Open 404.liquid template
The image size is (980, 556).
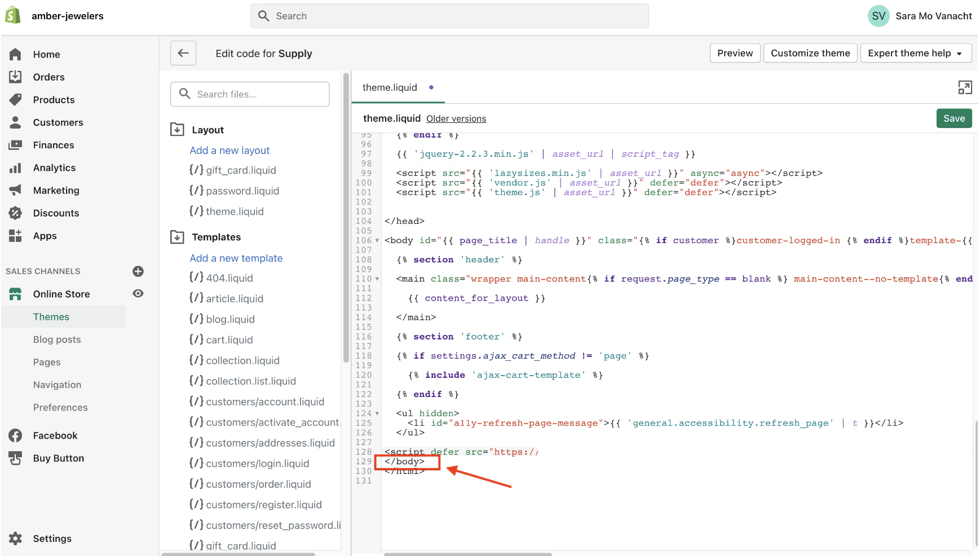point(221,278)
